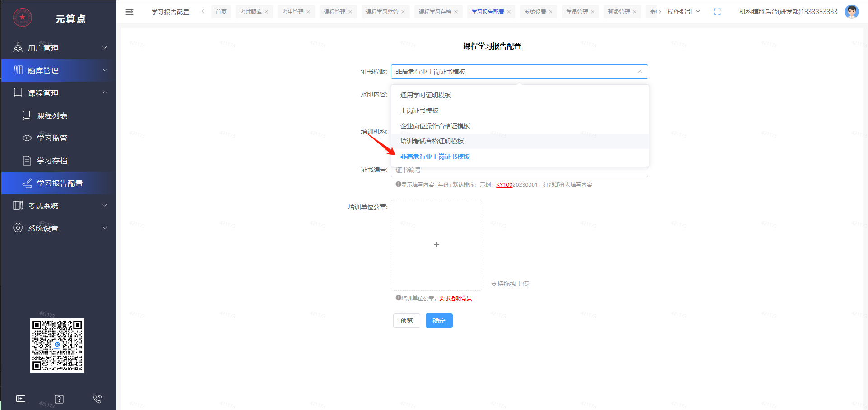Open 学习存档 in sidebar
The width and height of the screenshot is (868, 410).
59,161
